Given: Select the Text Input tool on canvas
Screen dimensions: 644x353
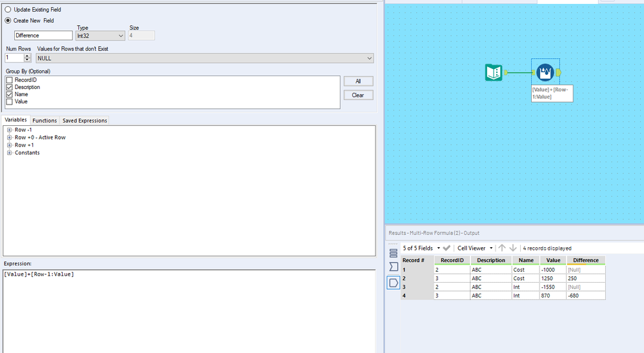Looking at the screenshot, I should tap(493, 73).
